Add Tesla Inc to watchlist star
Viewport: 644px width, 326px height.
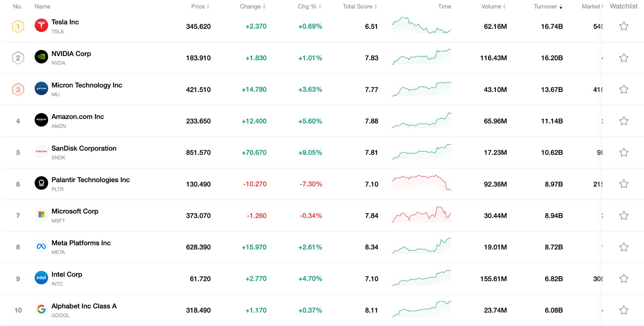point(623,26)
